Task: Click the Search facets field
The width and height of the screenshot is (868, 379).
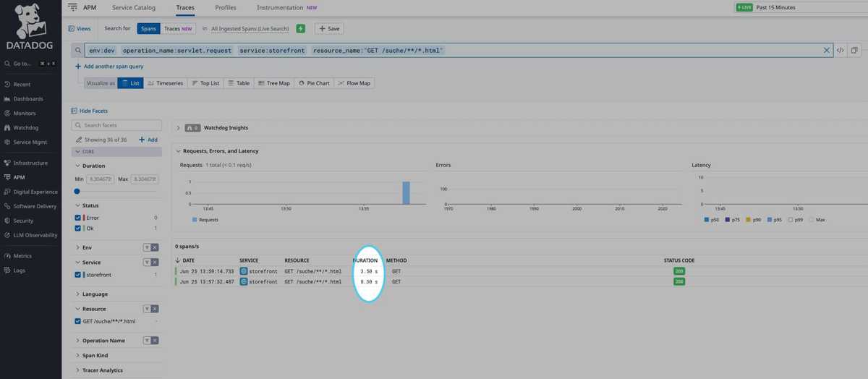Action: (118, 125)
